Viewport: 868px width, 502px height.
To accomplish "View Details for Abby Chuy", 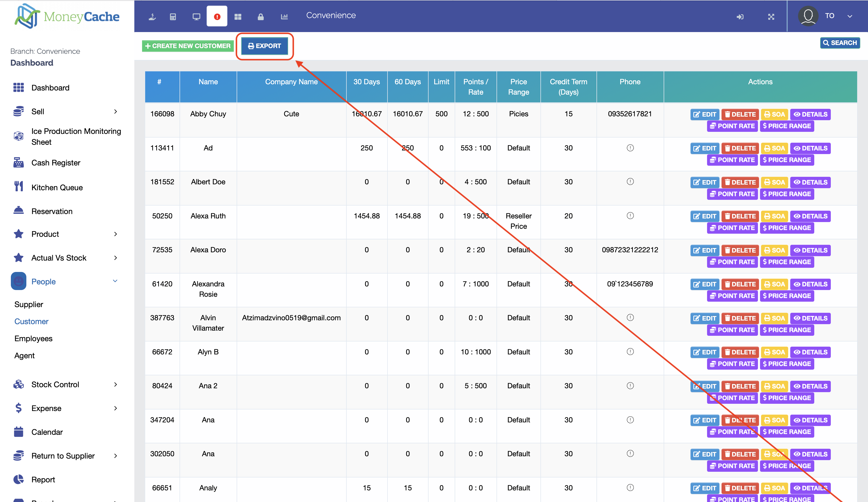I will coord(810,114).
